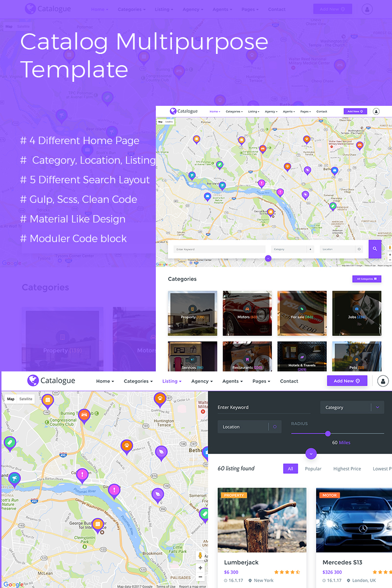
Task: Click the Street View pegman on the bottom map
Action: 200,555
